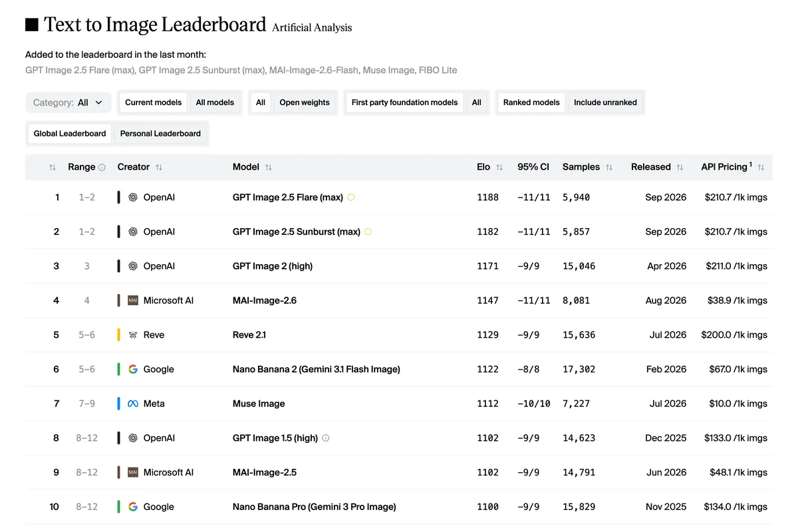Select the Open weights filter

[305, 102]
